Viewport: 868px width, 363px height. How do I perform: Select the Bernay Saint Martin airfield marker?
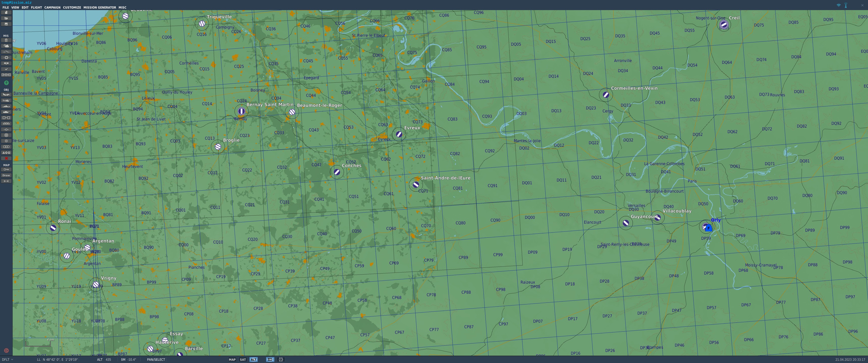[241, 111]
